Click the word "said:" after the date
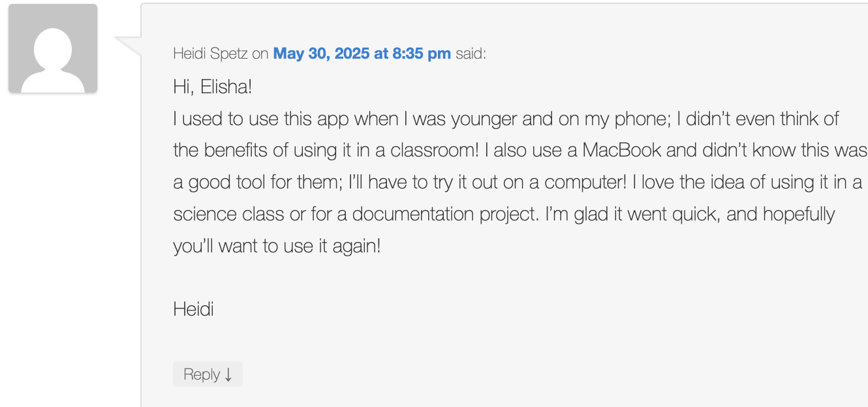The height and width of the screenshot is (407, 868). pos(471,53)
